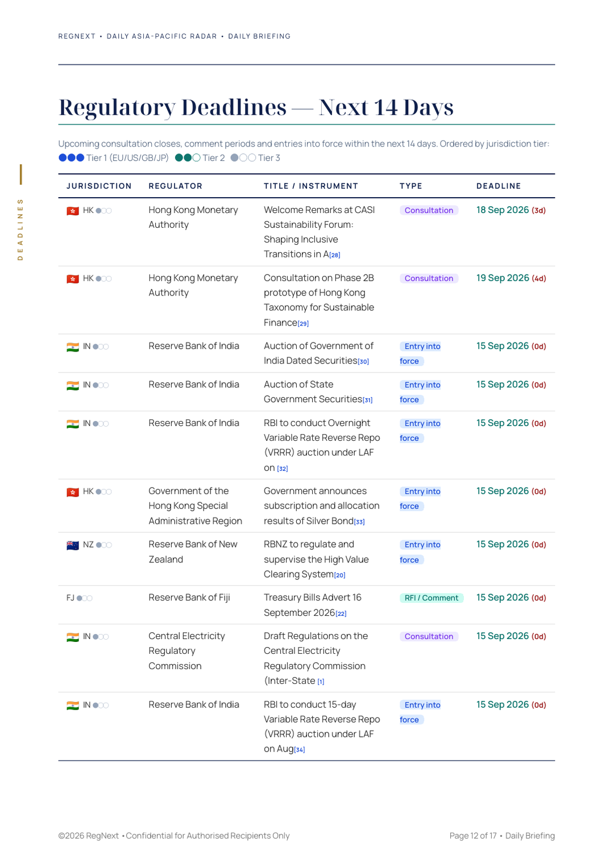
Task: Click the tier dots beside NZ
Action: [104, 545]
